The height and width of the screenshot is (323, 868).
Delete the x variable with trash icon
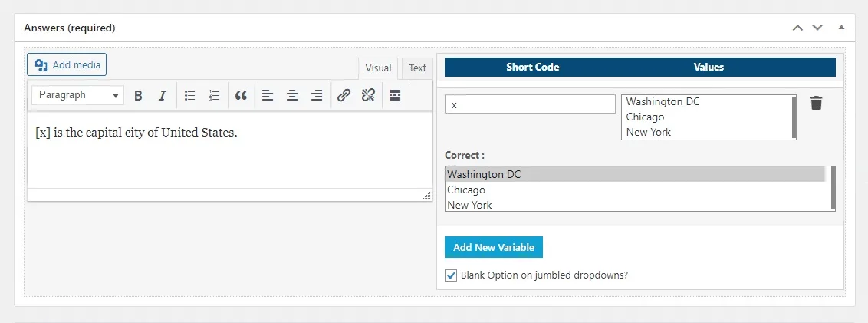pyautogui.click(x=816, y=103)
